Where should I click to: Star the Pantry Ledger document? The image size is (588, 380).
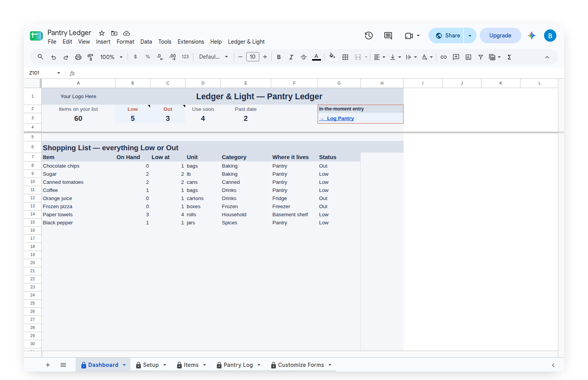pos(102,33)
